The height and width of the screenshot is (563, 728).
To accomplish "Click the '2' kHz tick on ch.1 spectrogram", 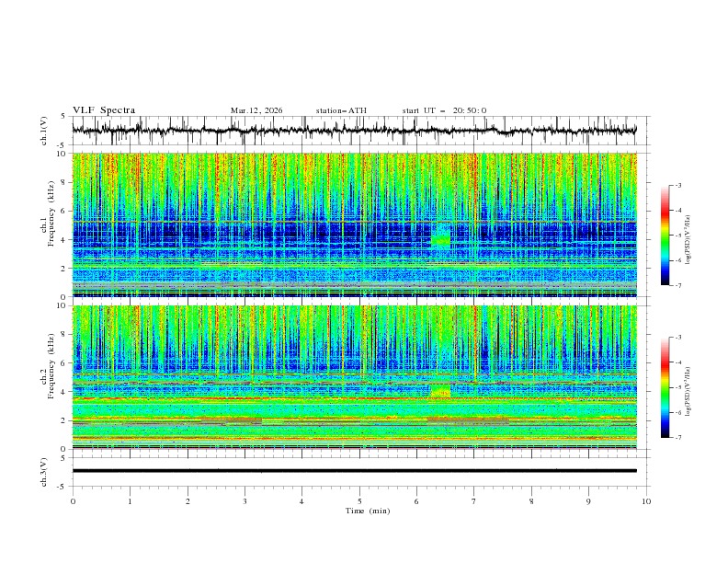I will [x=64, y=268].
